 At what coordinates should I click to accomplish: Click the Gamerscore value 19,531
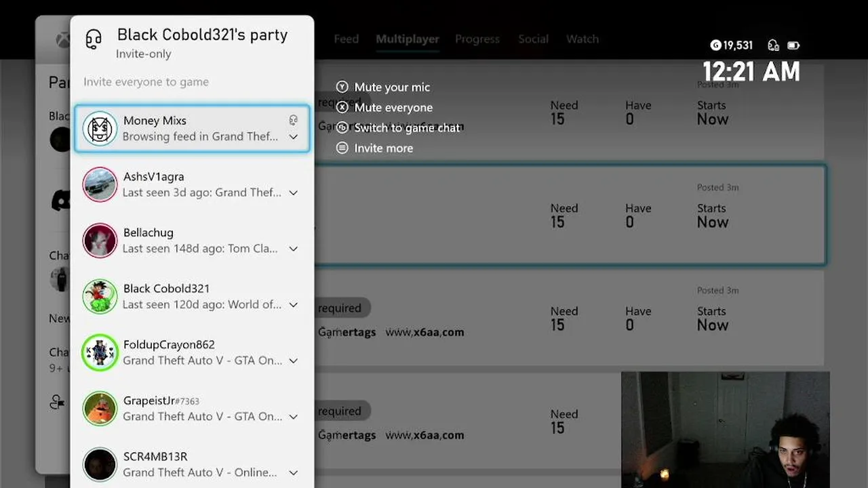coord(738,45)
